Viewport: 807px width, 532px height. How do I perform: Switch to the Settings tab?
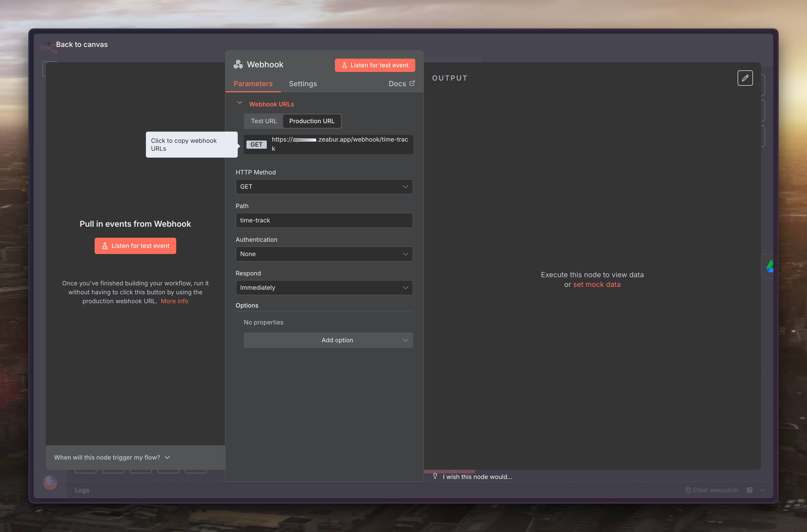[x=302, y=84]
